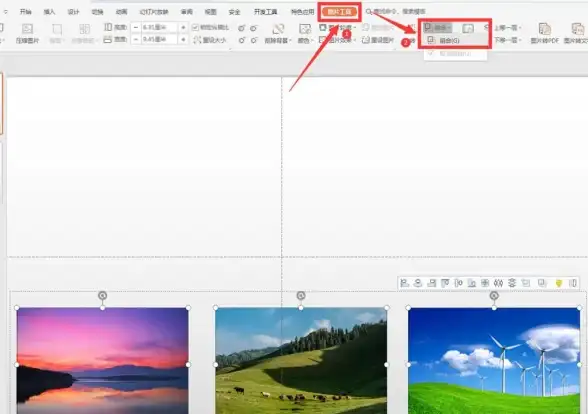Choose 组合(G) from the dropdown menu
Image resolution: width=588 pixels, height=414 pixels.
tap(455, 40)
